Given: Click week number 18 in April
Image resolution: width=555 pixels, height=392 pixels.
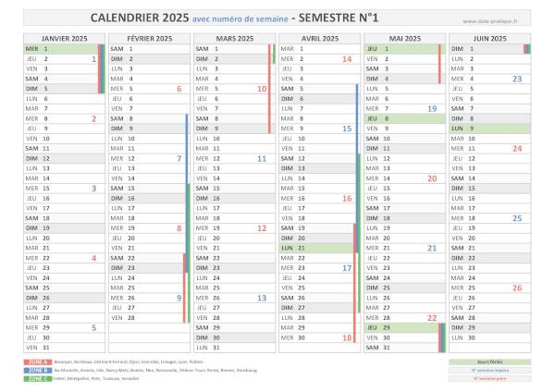Looking at the screenshot, I should click(x=347, y=337).
